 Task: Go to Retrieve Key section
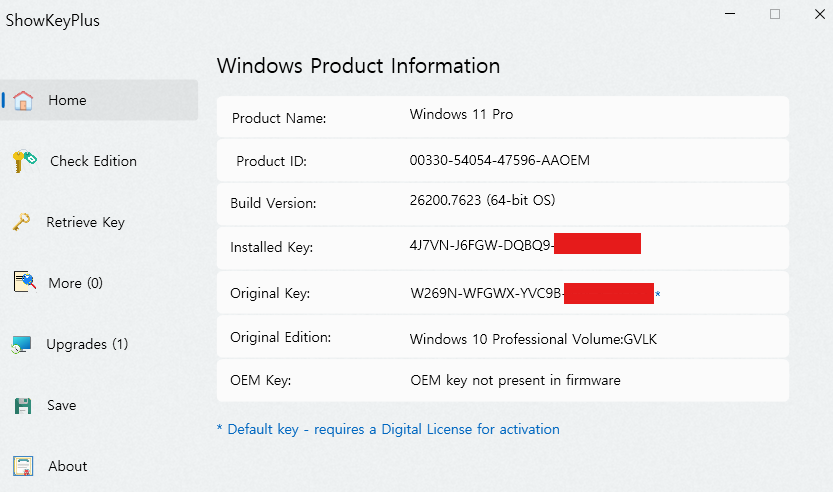pyautogui.click(x=86, y=222)
